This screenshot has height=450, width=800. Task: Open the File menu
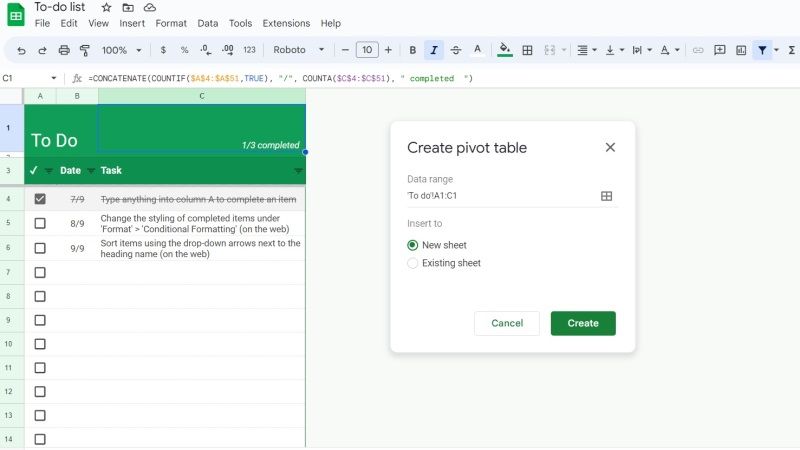point(42,23)
